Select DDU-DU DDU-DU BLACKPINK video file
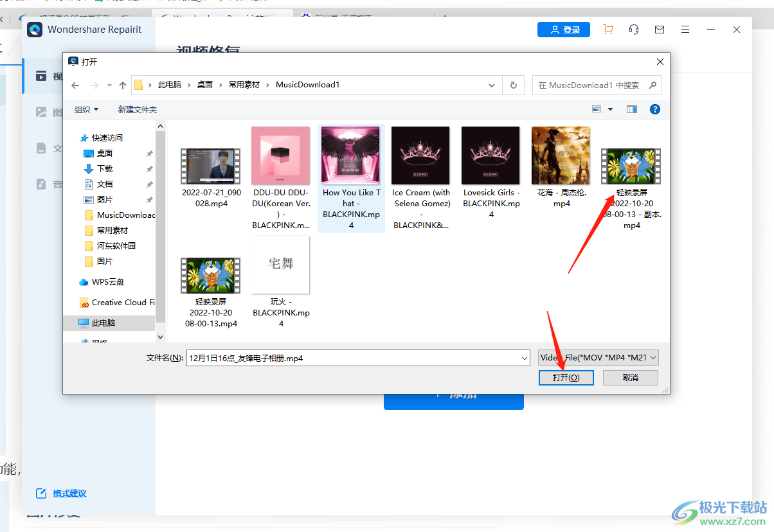This screenshot has width=774, height=532. click(x=281, y=178)
